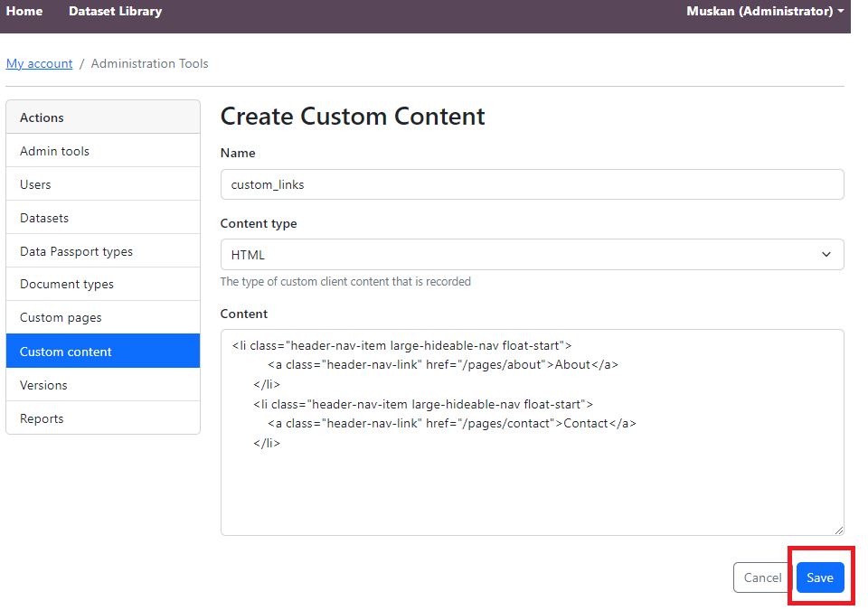868x610 pixels.
Task: Open the Muskan (Administrator) user menu
Action: pos(765,12)
